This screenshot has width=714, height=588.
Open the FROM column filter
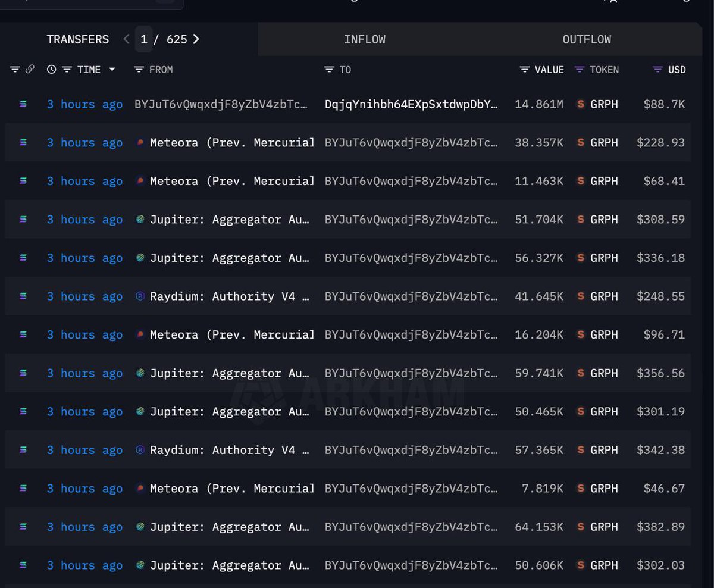click(x=139, y=70)
